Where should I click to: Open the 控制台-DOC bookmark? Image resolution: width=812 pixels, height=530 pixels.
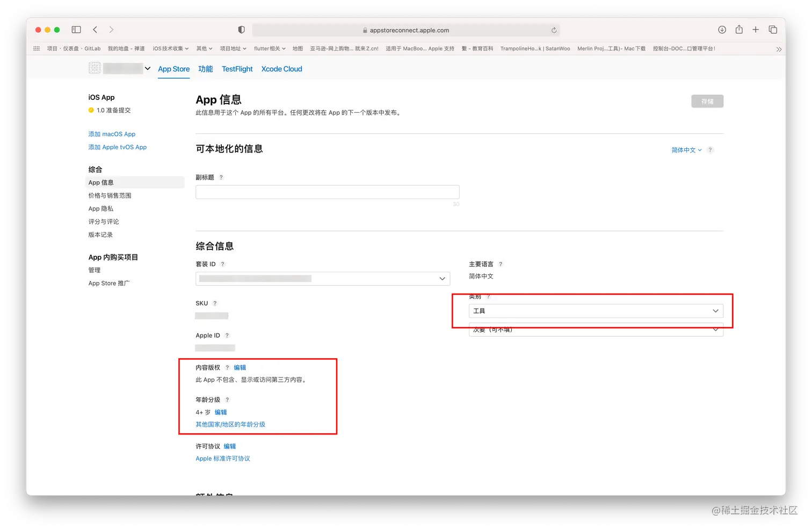(x=684, y=48)
